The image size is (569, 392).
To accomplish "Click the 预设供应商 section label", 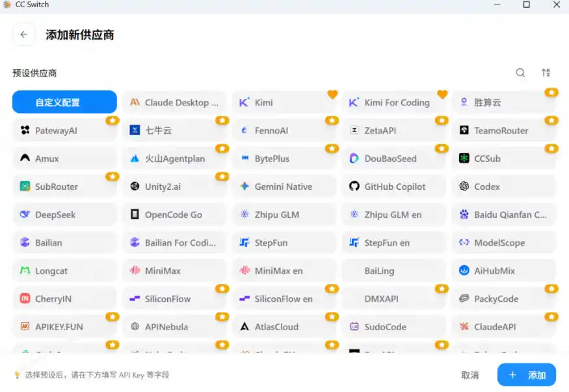I will (x=34, y=73).
